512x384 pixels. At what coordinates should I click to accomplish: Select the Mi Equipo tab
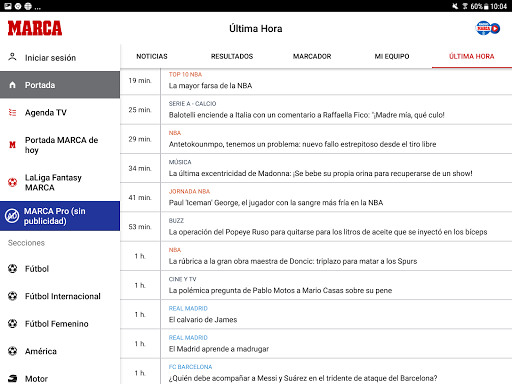click(x=392, y=56)
